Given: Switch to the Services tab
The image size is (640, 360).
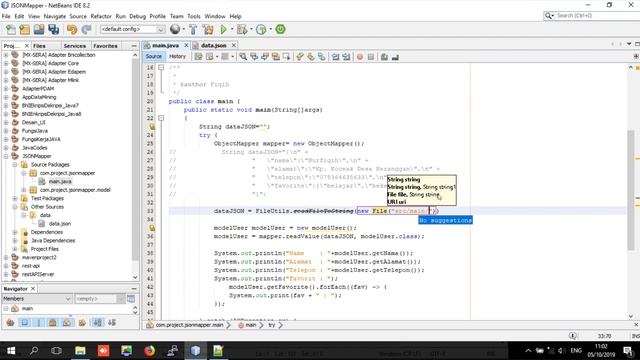Looking at the screenshot, I should pyautogui.click(x=75, y=46).
